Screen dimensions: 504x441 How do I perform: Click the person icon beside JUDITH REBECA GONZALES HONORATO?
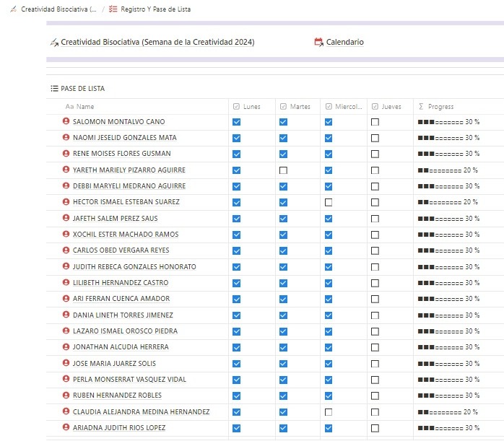(66, 266)
